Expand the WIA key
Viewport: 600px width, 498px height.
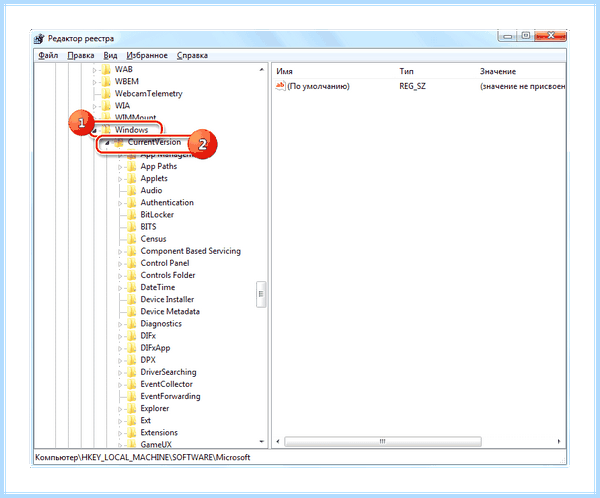coord(95,106)
